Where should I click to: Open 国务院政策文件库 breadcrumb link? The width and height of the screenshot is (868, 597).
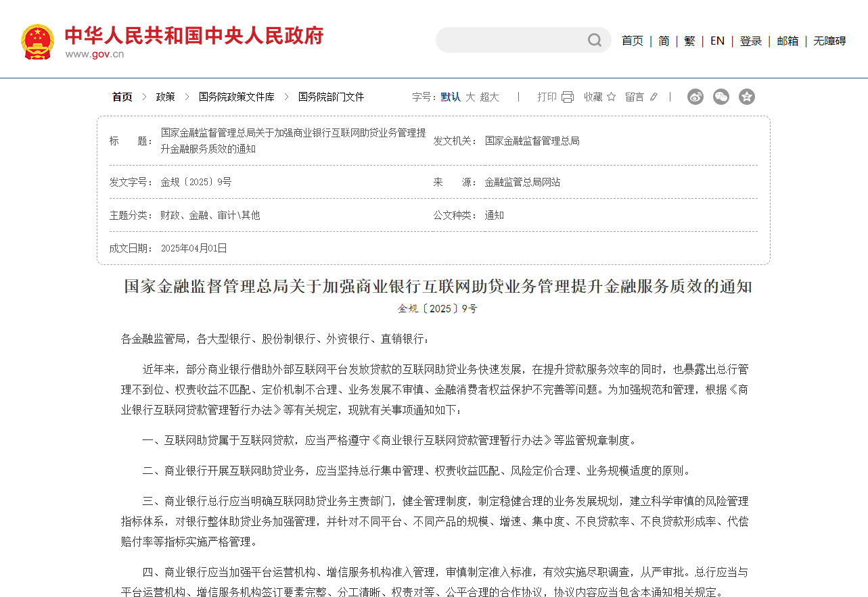[237, 97]
